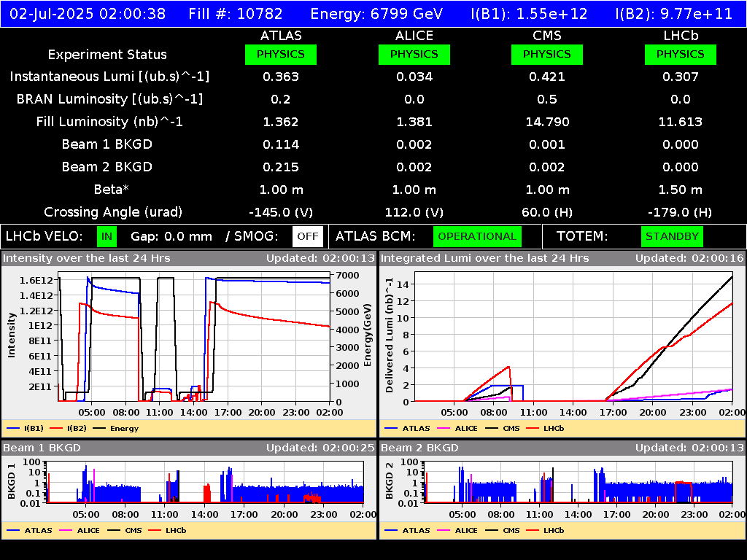747x560 pixels.
Task: Select LHCb fill luminosity value 11.613
Action: point(681,122)
